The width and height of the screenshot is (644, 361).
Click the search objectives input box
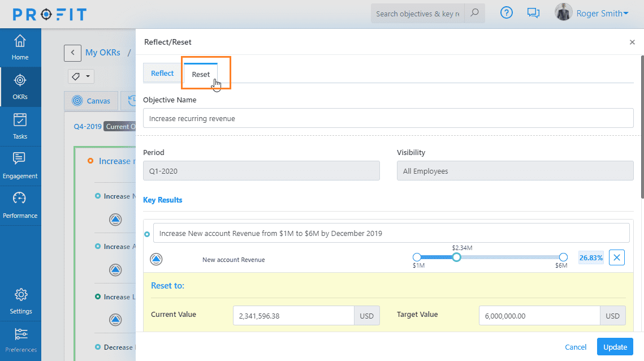coord(418,14)
